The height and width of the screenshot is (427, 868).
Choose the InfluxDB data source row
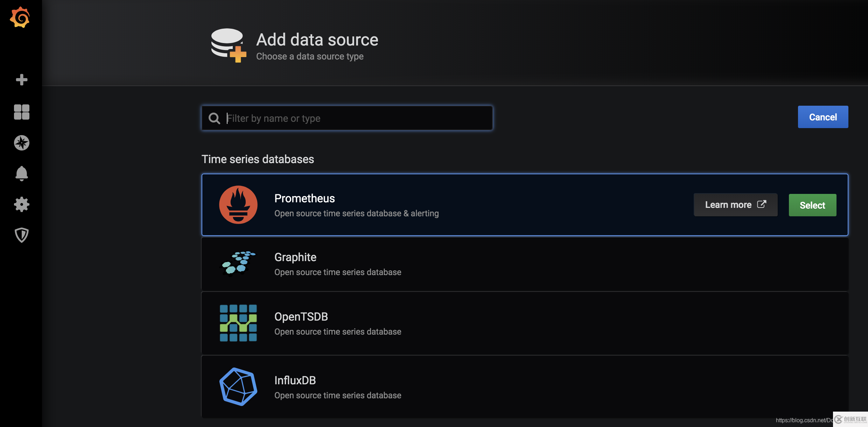(524, 387)
